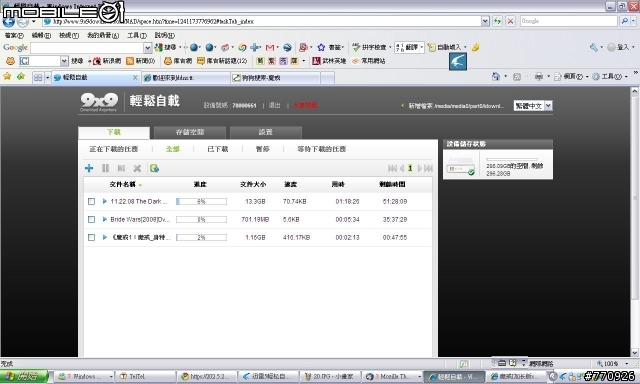This screenshot has height=384, width=640.
Task: Start Bride Wars row play arrow
Action: tap(104, 219)
